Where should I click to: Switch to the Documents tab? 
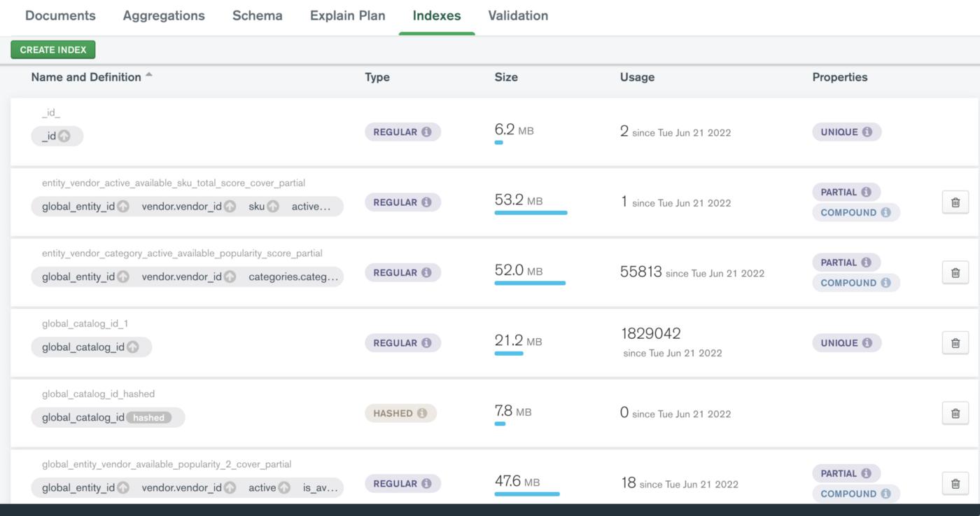60,15
